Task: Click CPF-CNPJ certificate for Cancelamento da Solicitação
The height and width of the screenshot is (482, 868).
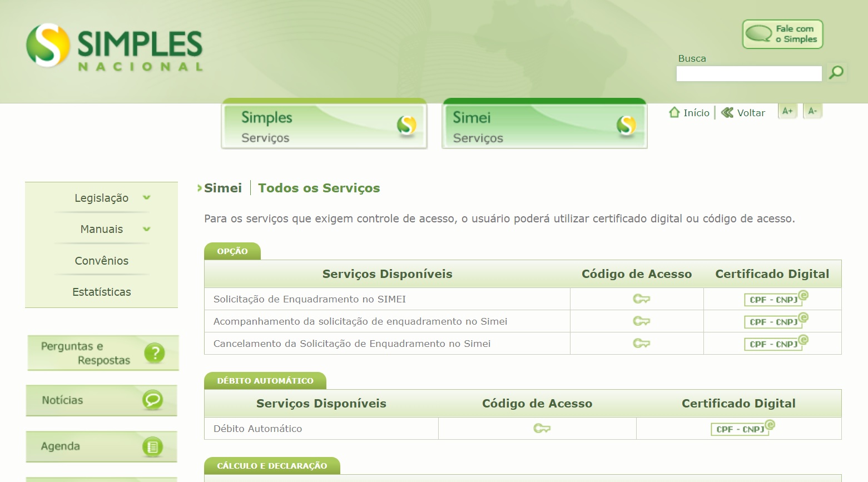Action: pyautogui.click(x=776, y=343)
